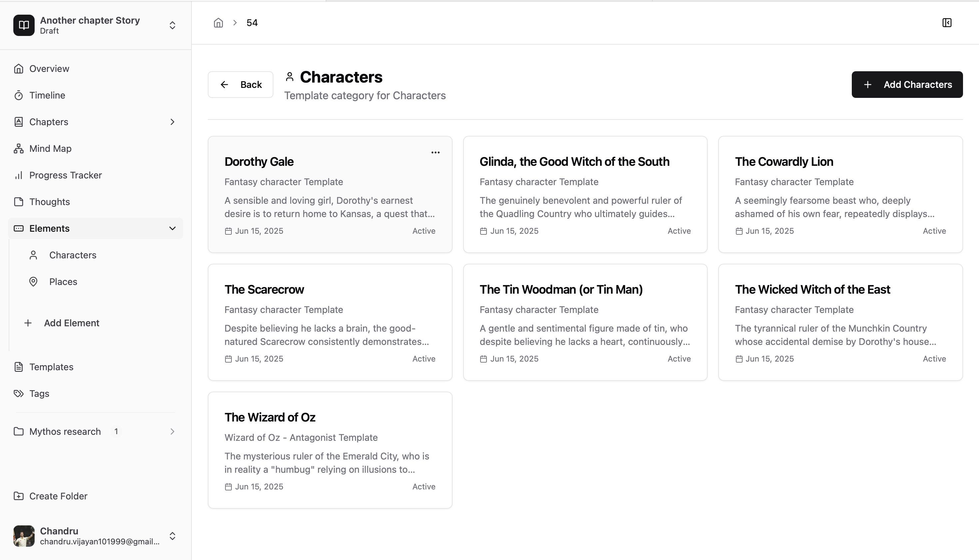
Task: Click the Chandru profile avatar
Action: tap(24, 536)
